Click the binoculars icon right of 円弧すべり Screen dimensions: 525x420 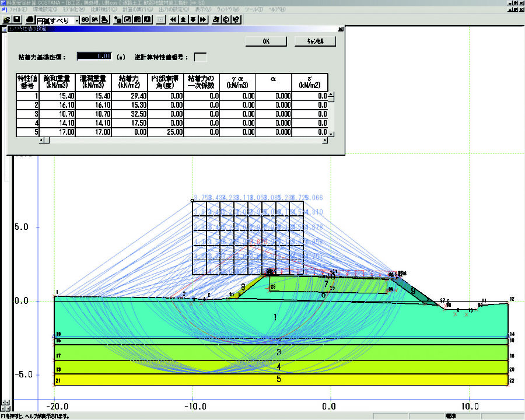pos(85,20)
